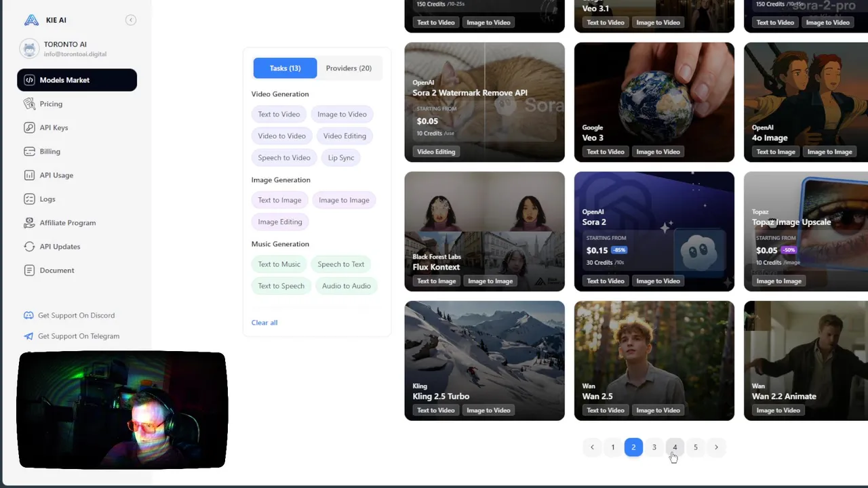Screen dimensions: 868x488
Task: Click the Logs sidebar icon
Action: click(29, 199)
